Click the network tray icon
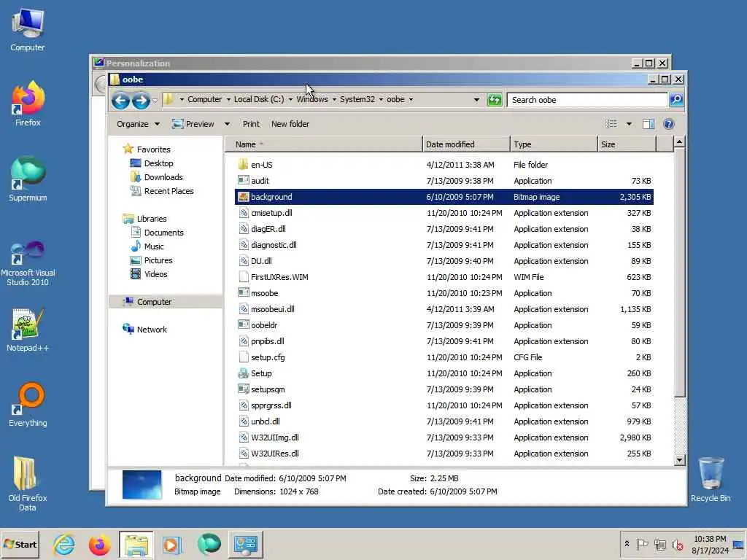The height and width of the screenshot is (560, 747). tap(659, 544)
